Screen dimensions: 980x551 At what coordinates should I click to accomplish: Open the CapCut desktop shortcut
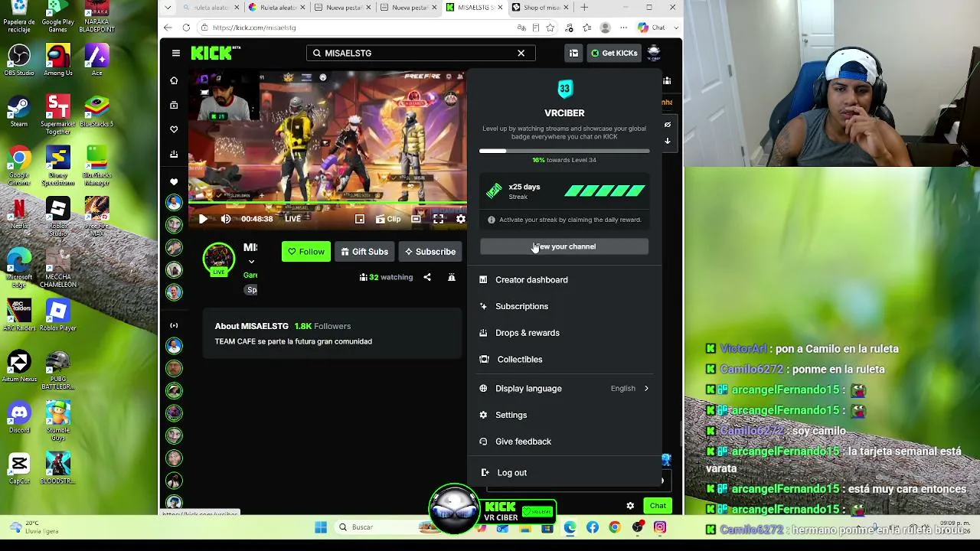(19, 468)
